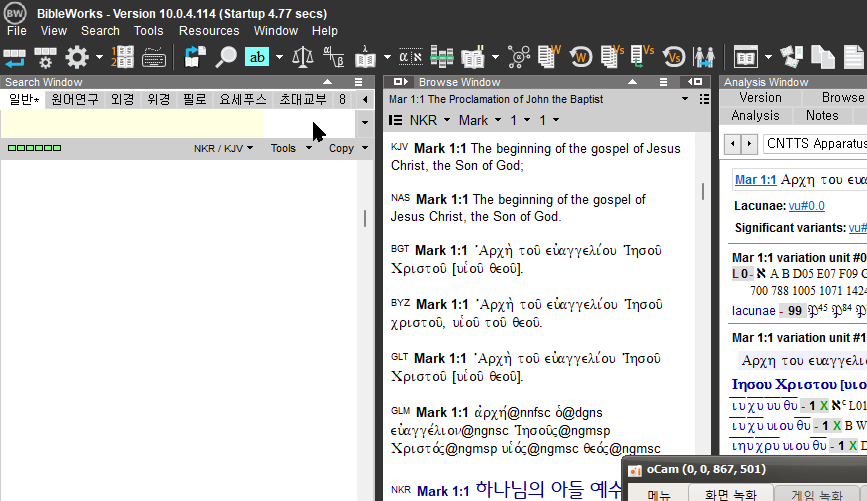Click the numbered 1-2 parallel books icon
Viewport: 867px width, 501px height.
(x=122, y=57)
